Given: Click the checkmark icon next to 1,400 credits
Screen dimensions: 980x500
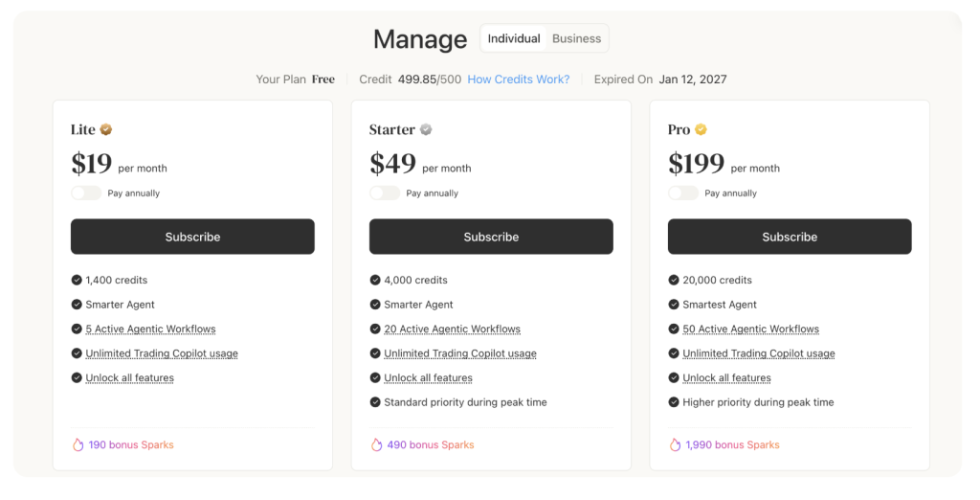Looking at the screenshot, I should click(77, 281).
